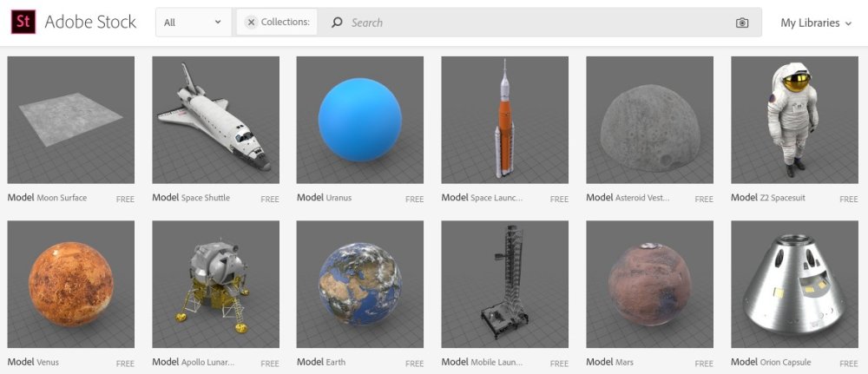The width and height of the screenshot is (868, 374).
Task: Click the 'Model Mars' caption
Action: (x=610, y=362)
